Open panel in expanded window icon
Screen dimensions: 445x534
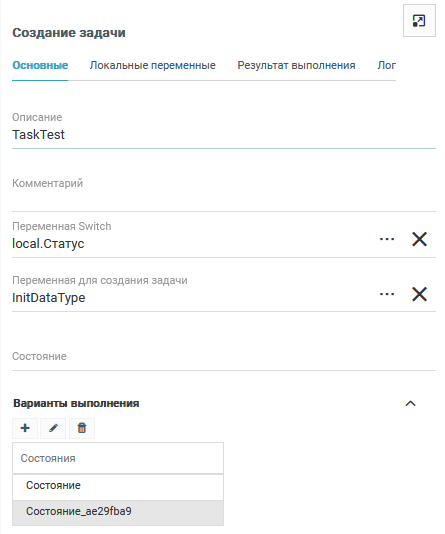(419, 20)
